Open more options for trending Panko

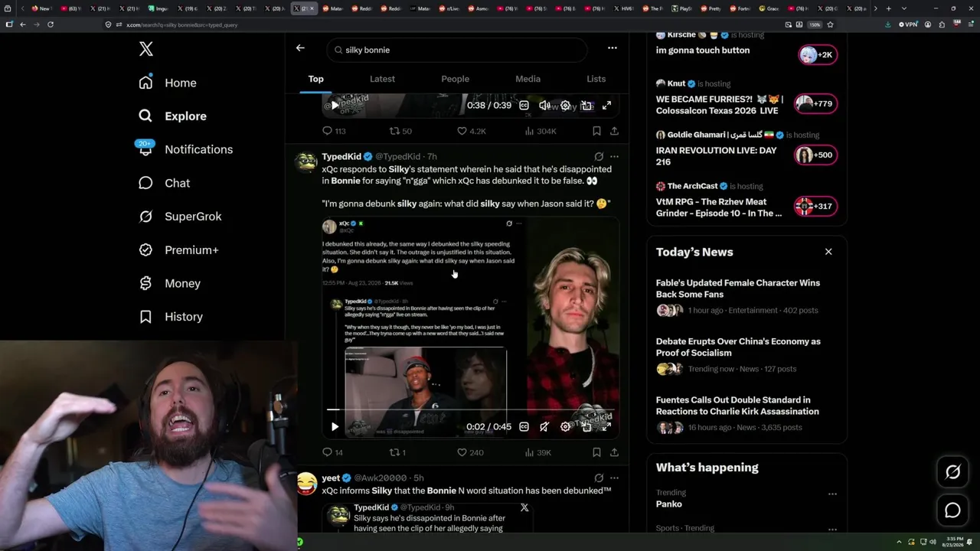pos(832,494)
